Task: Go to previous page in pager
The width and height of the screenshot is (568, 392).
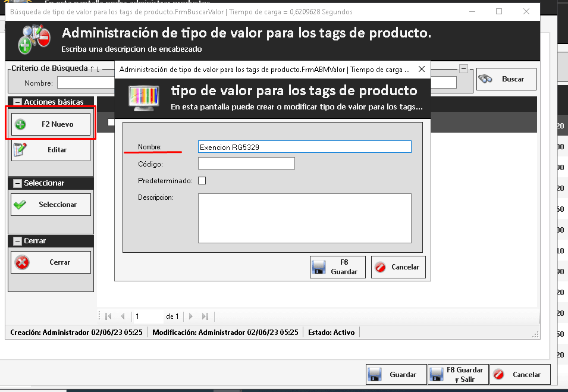Action: click(123, 316)
